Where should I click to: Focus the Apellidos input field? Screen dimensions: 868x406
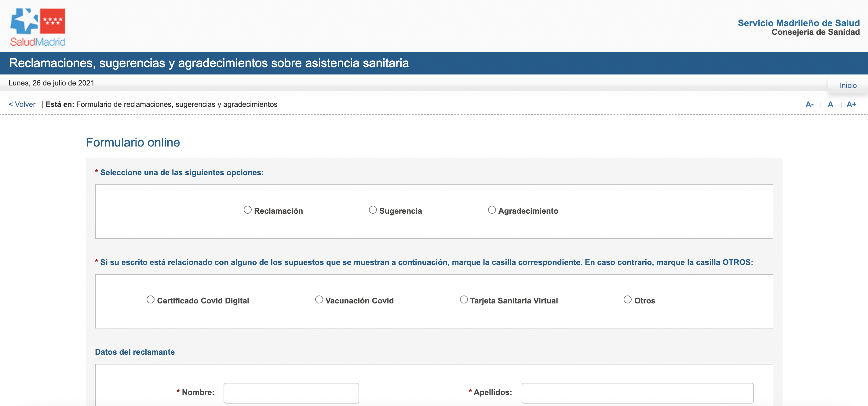pyautogui.click(x=637, y=393)
